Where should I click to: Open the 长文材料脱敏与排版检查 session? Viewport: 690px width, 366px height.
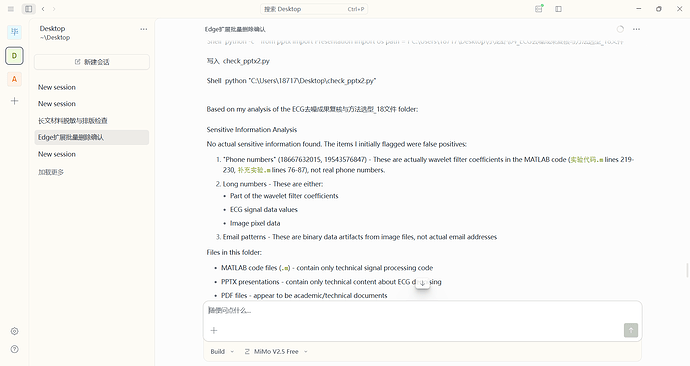click(92, 121)
